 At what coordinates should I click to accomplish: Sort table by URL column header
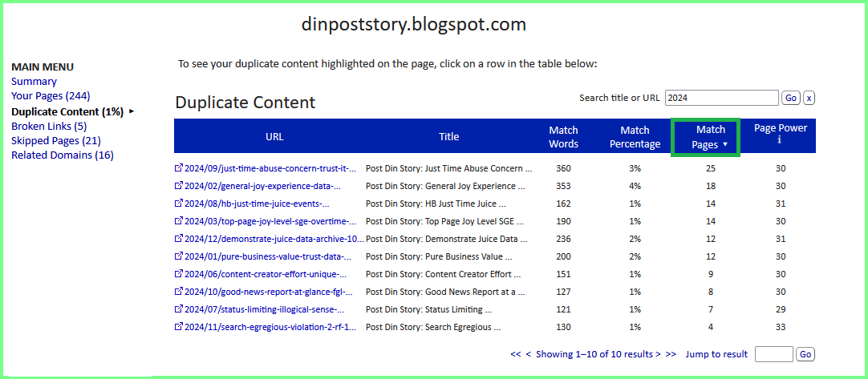tap(274, 137)
